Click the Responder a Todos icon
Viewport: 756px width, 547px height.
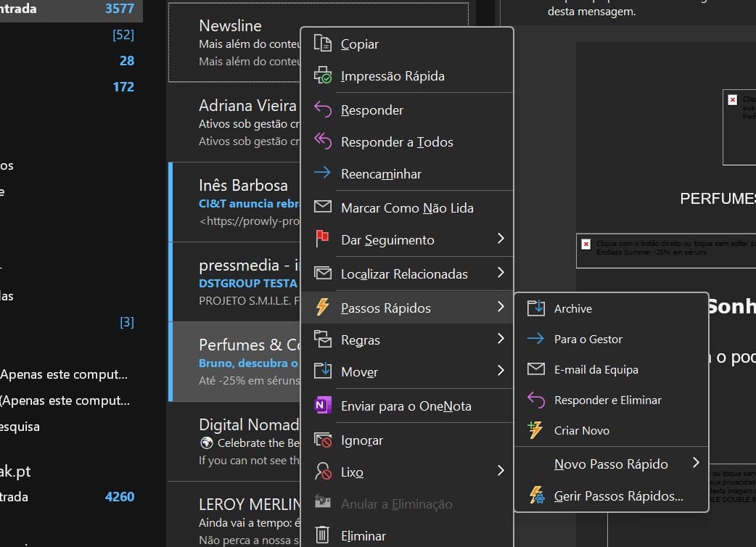[x=322, y=141]
